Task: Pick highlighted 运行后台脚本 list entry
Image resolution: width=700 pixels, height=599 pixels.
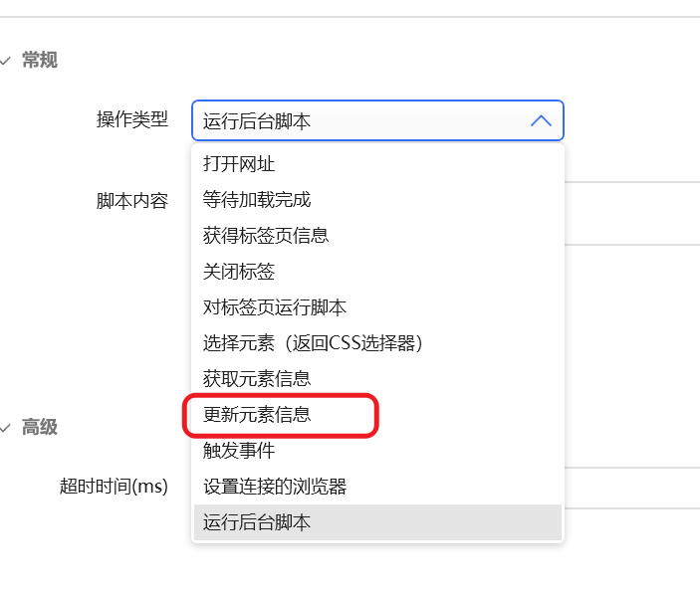Action: point(257,521)
